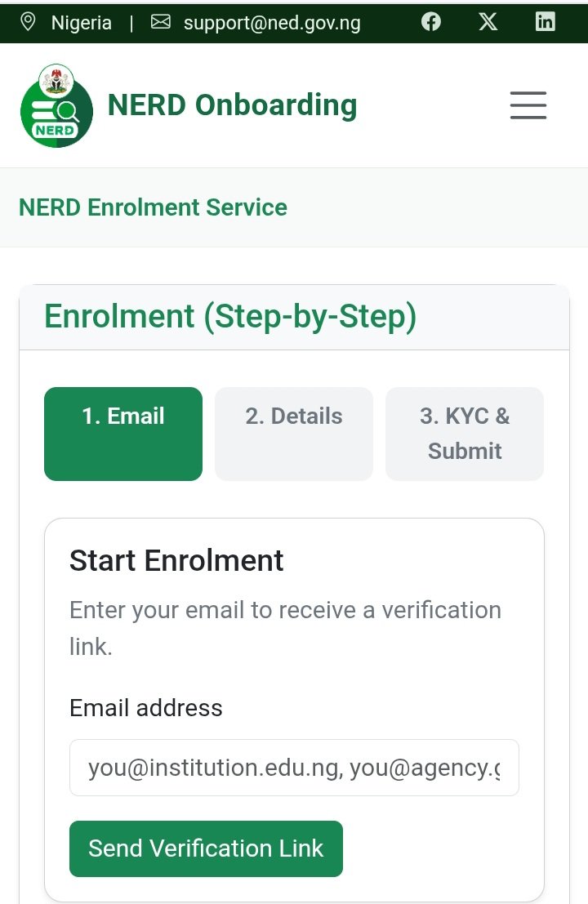This screenshot has height=904, width=588.
Task: Click the Send Verification Link button
Action: pos(206,848)
